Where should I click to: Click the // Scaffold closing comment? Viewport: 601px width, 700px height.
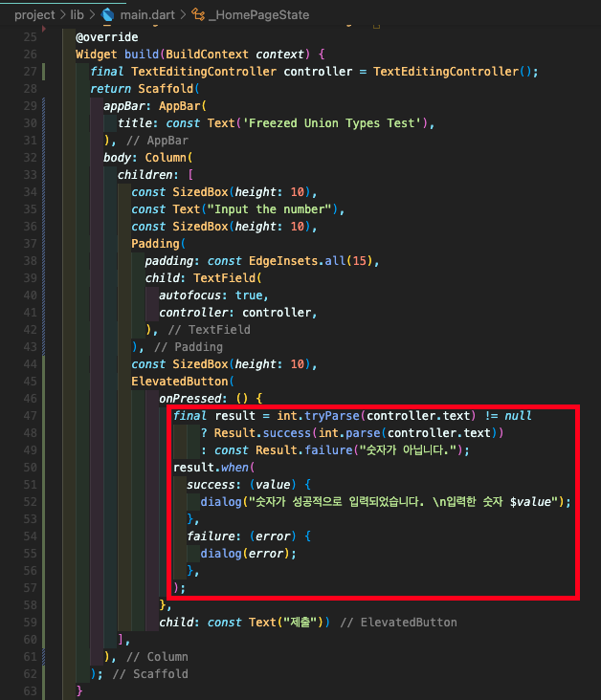point(150,674)
